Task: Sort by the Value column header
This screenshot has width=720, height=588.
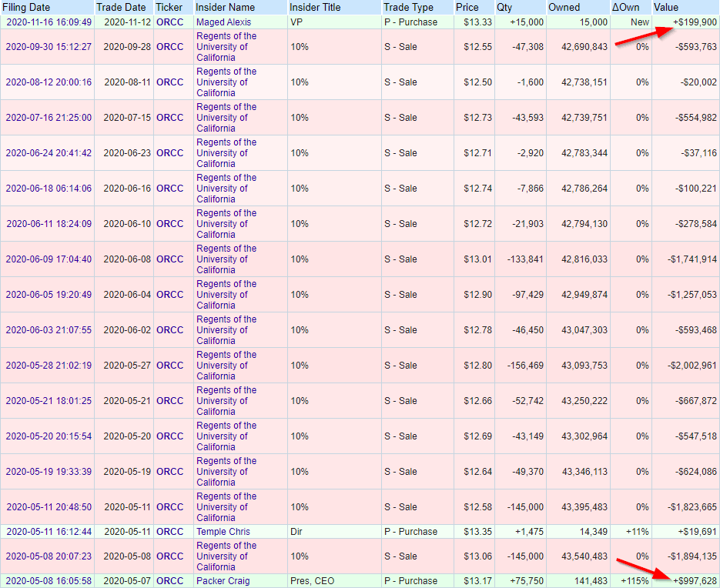Action: (666, 7)
